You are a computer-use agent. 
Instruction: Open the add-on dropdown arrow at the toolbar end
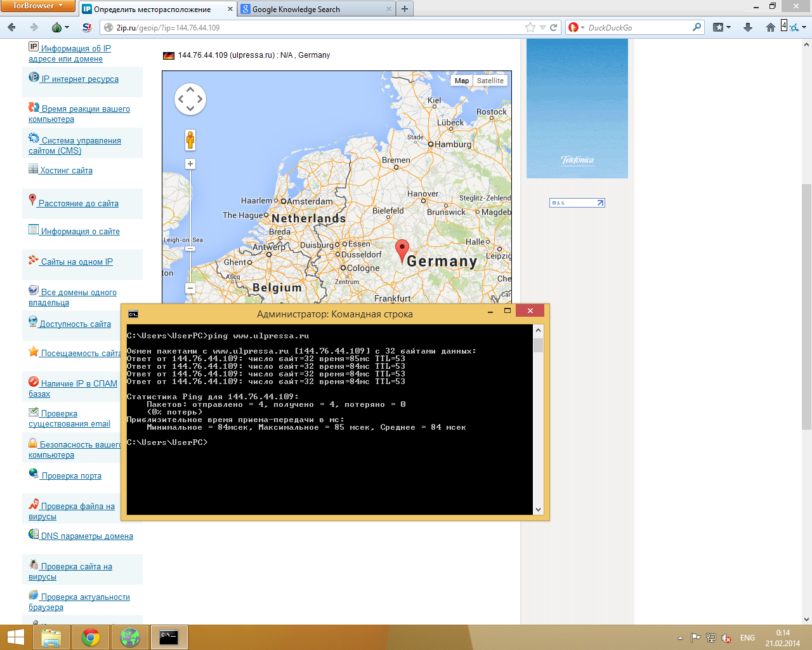pyautogui.click(x=804, y=27)
